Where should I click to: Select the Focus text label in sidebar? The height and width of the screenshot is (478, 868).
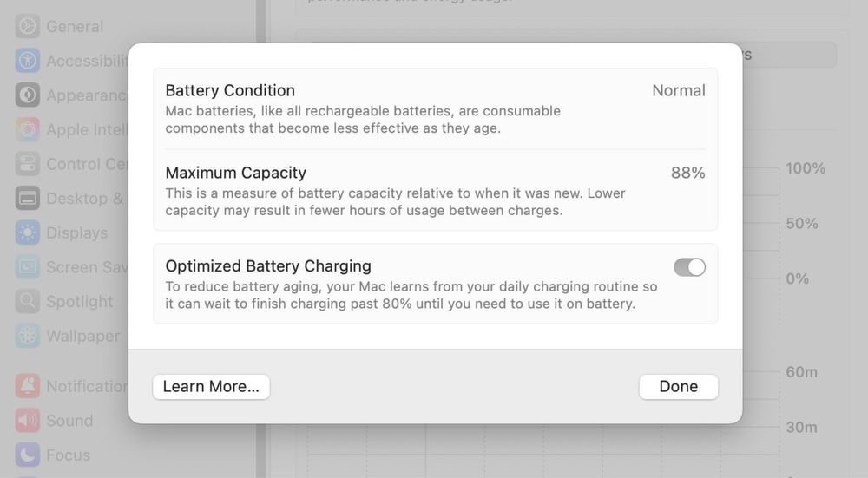click(68, 455)
